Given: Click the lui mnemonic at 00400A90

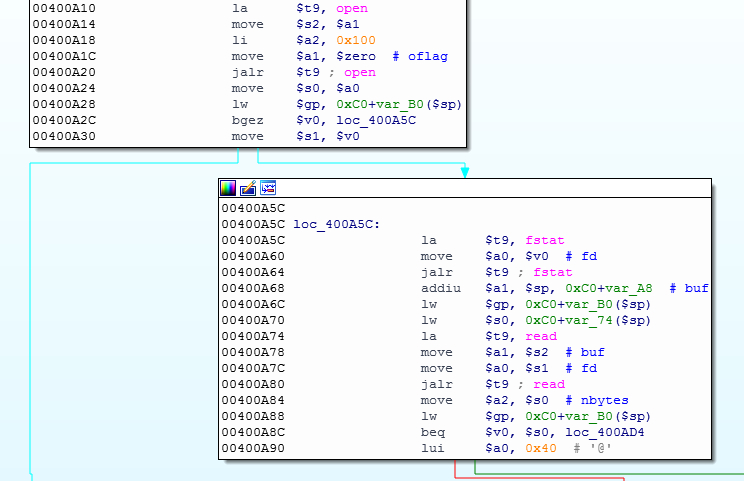Looking at the screenshot, I should click(x=433, y=449).
